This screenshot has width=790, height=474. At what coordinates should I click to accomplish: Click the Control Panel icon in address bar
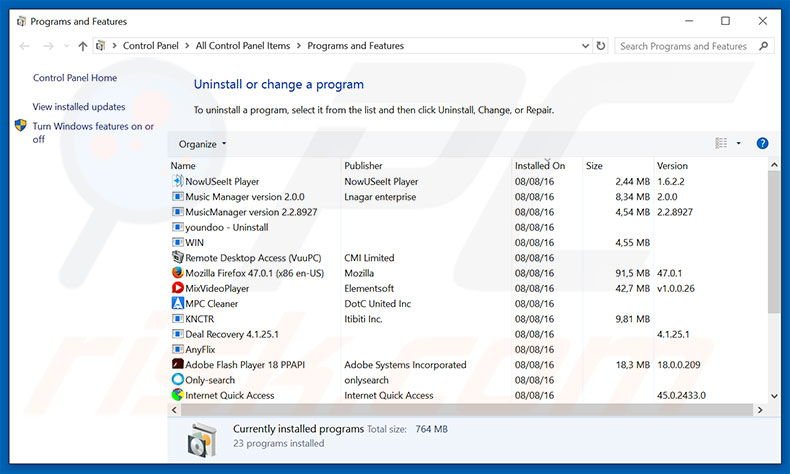click(x=101, y=46)
